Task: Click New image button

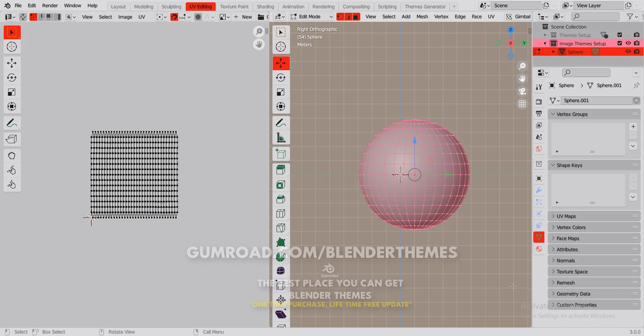Action: tap(243, 17)
